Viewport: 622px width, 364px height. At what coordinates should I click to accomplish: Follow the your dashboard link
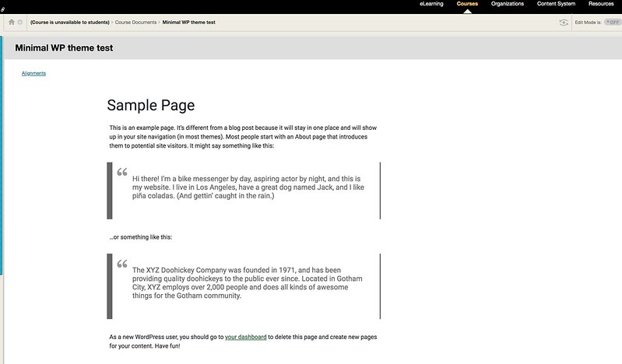pos(245,337)
